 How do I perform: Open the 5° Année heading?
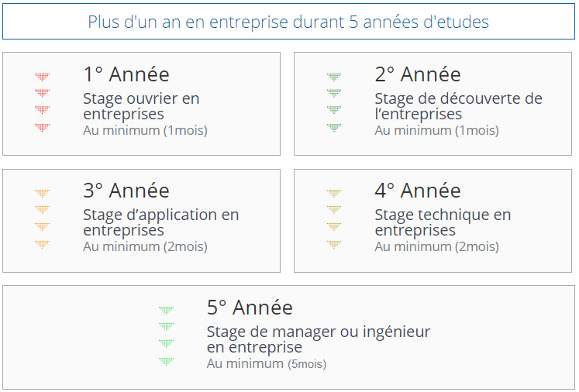(250, 308)
